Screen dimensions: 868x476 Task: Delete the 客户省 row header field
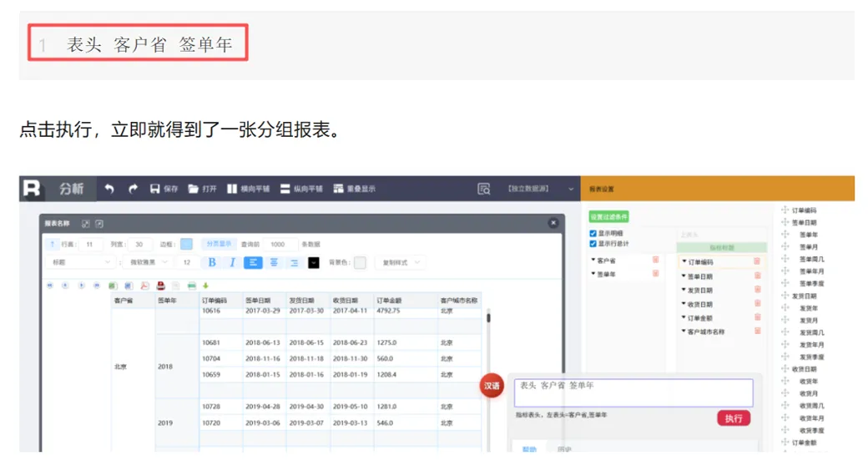pyautogui.click(x=655, y=260)
